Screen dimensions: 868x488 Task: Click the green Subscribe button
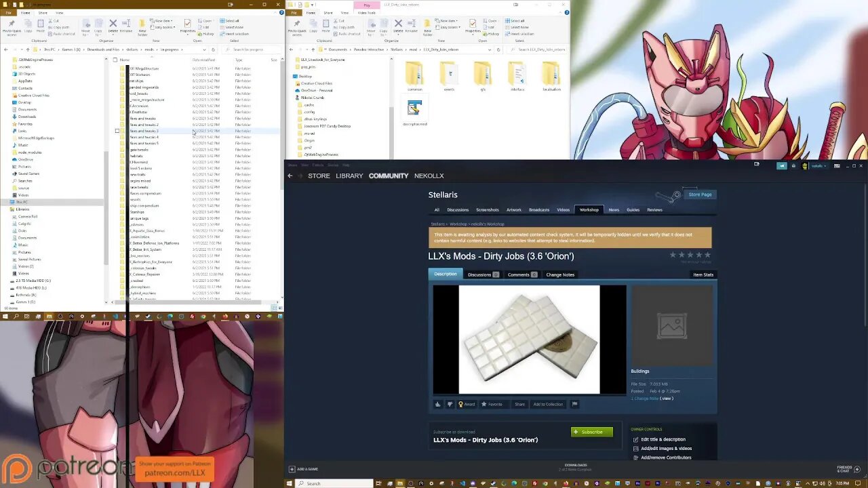[592, 432]
